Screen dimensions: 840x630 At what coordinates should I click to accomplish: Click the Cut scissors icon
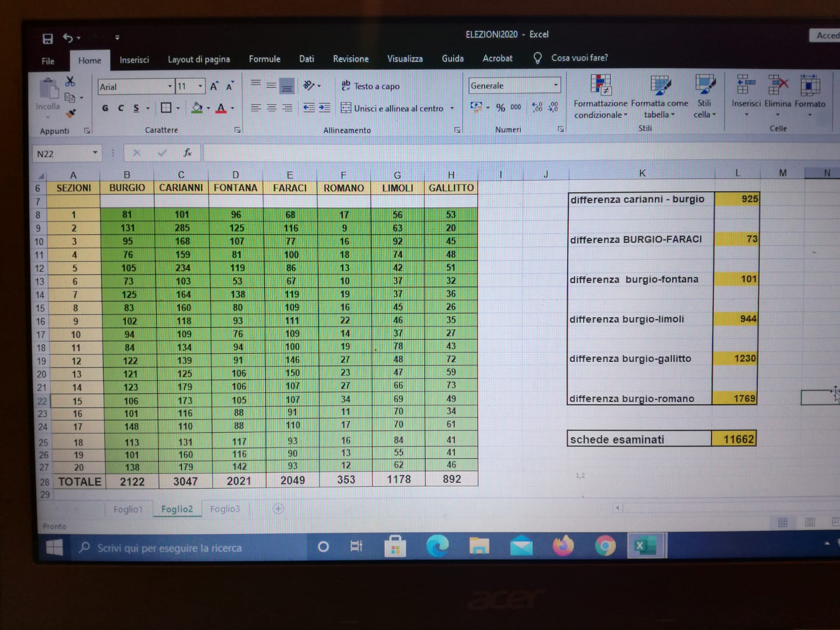coord(70,82)
